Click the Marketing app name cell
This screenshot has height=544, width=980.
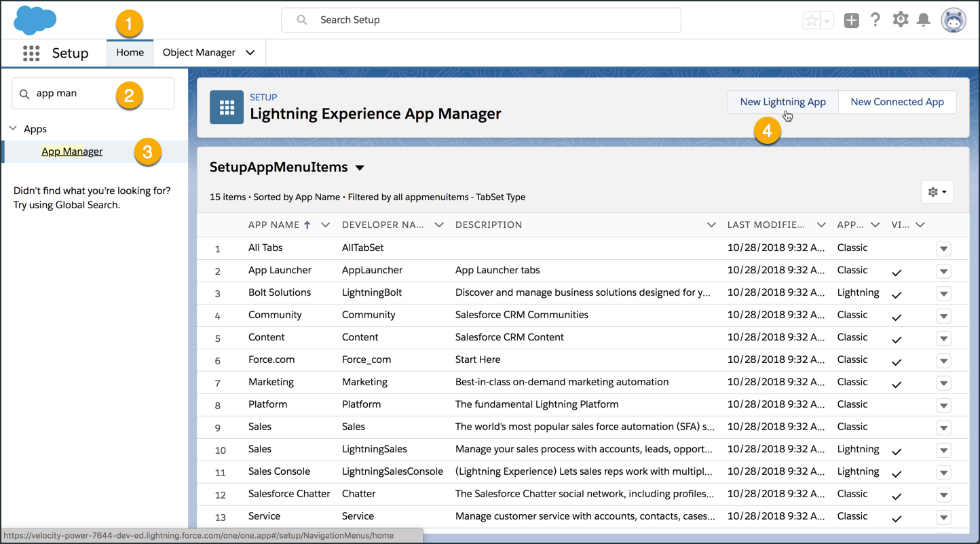pyautogui.click(x=271, y=382)
